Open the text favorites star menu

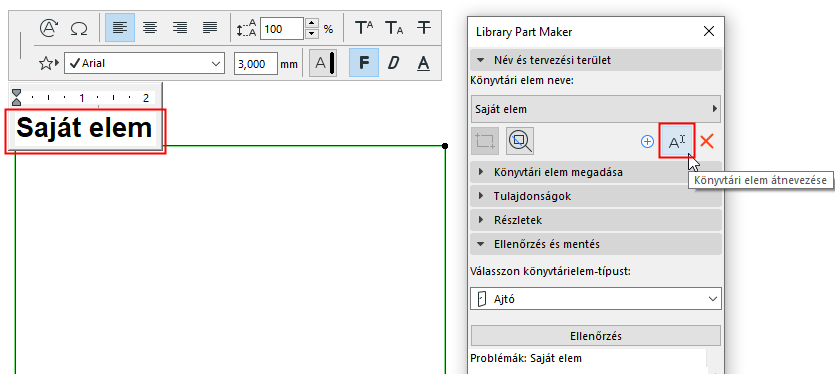pyautogui.click(x=48, y=63)
